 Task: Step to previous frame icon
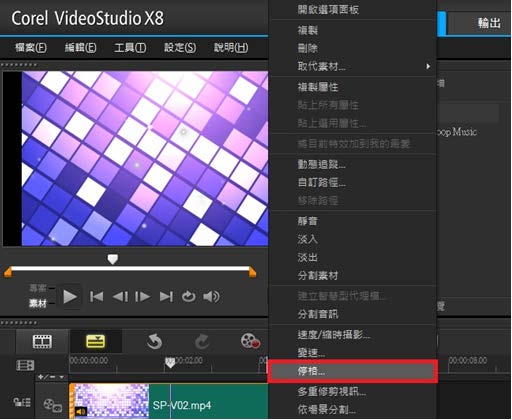click(120, 297)
